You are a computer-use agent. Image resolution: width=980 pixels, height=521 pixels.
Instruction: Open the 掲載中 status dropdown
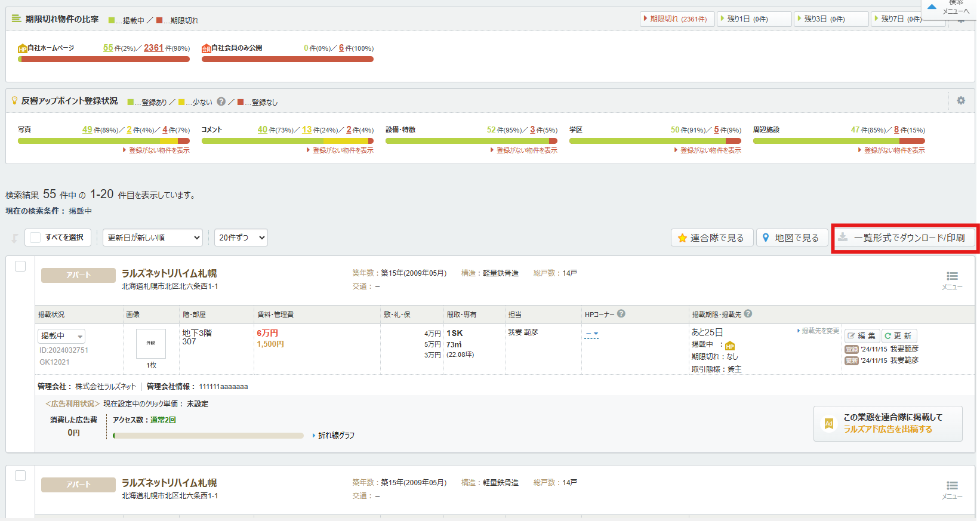[x=61, y=336]
